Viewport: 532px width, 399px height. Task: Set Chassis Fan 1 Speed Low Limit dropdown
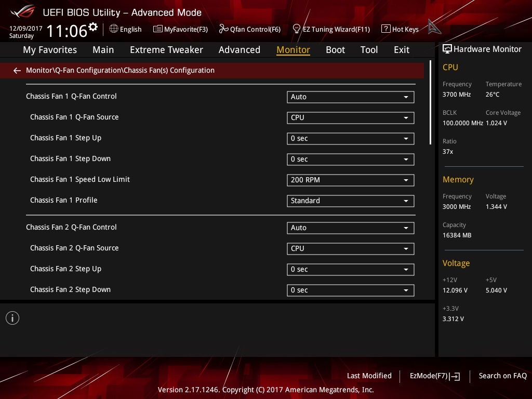[350, 180]
